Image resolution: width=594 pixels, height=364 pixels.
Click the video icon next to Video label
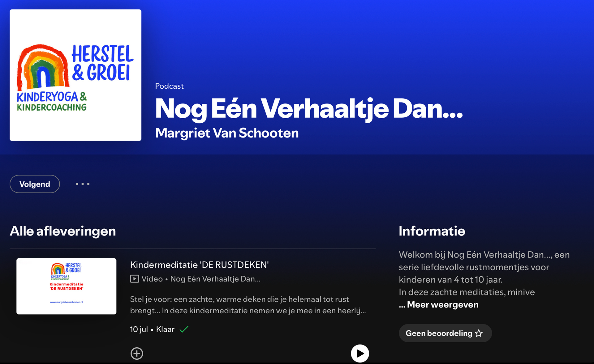pos(135,279)
